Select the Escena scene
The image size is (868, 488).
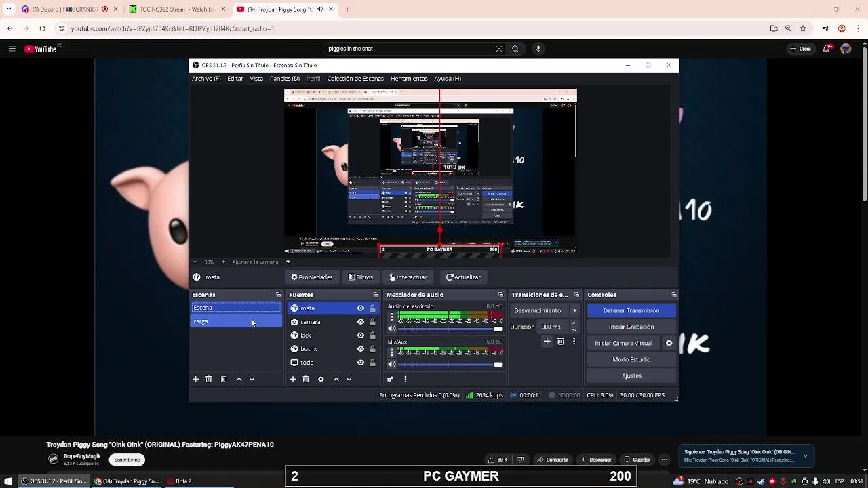pos(236,308)
